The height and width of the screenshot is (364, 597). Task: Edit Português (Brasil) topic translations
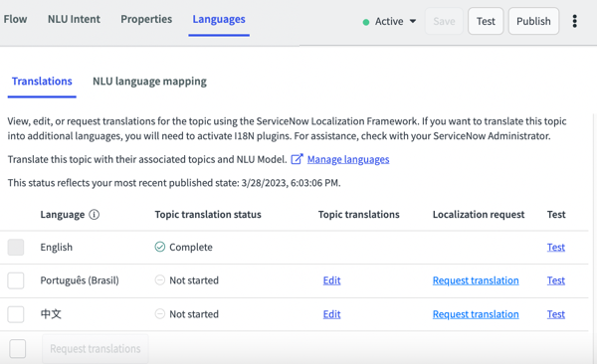331,280
